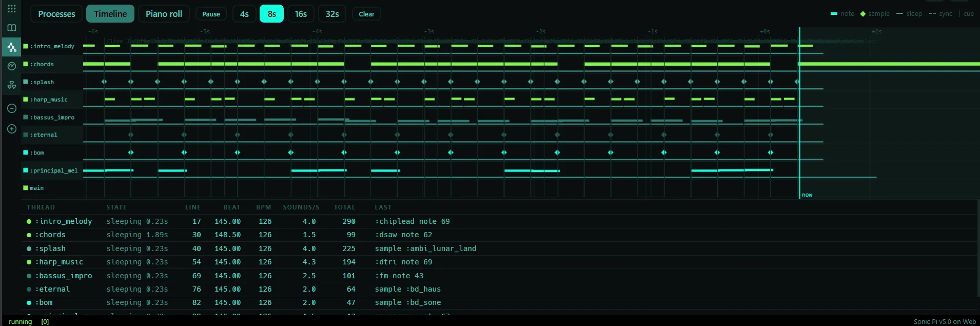Toggle the :splash track color square
Image resolution: width=980 pixels, height=326 pixels.
pos(25,82)
